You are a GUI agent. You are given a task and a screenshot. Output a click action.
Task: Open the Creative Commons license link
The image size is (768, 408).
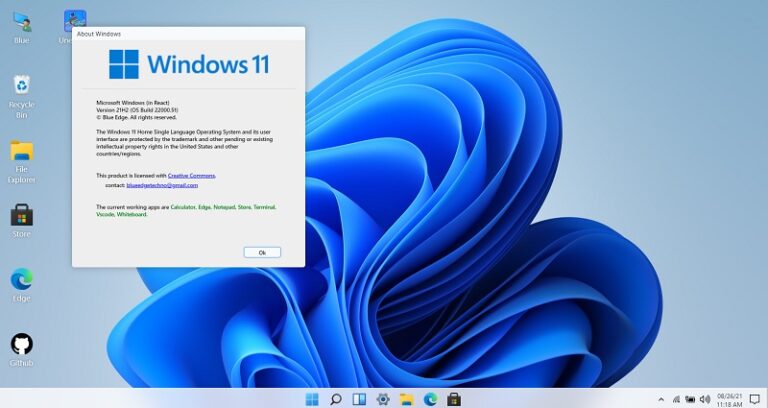(x=192, y=175)
